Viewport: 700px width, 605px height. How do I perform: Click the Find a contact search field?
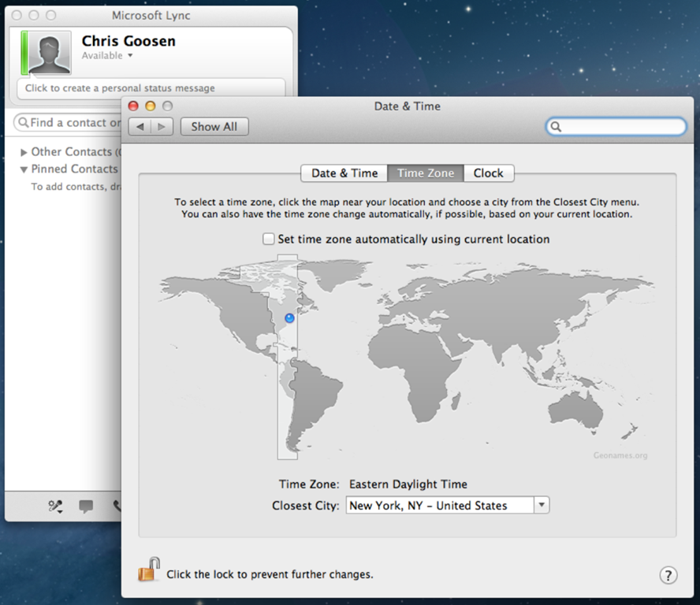[x=68, y=123]
